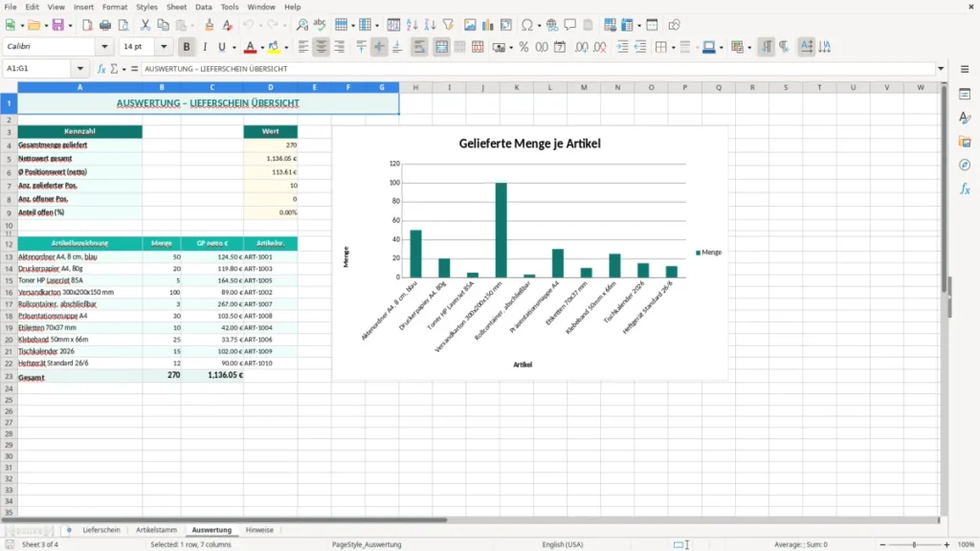Click the Cut scissors icon
The height and width of the screenshot is (551, 980).
click(x=145, y=25)
